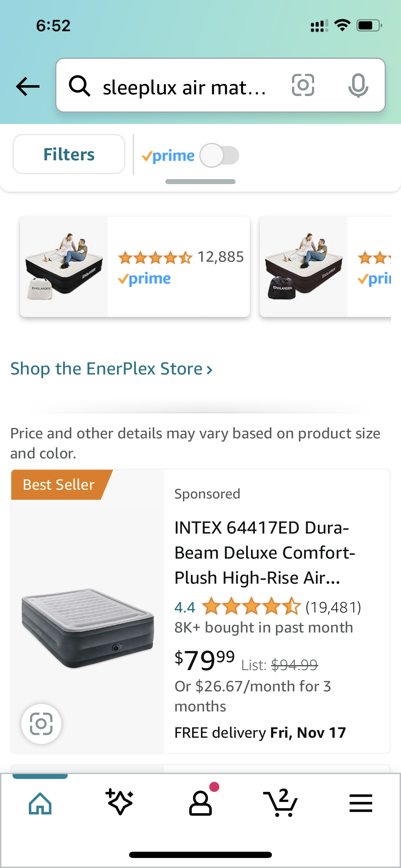Tap the search magnifier icon
Screen dimensions: 401x868
[79, 86]
